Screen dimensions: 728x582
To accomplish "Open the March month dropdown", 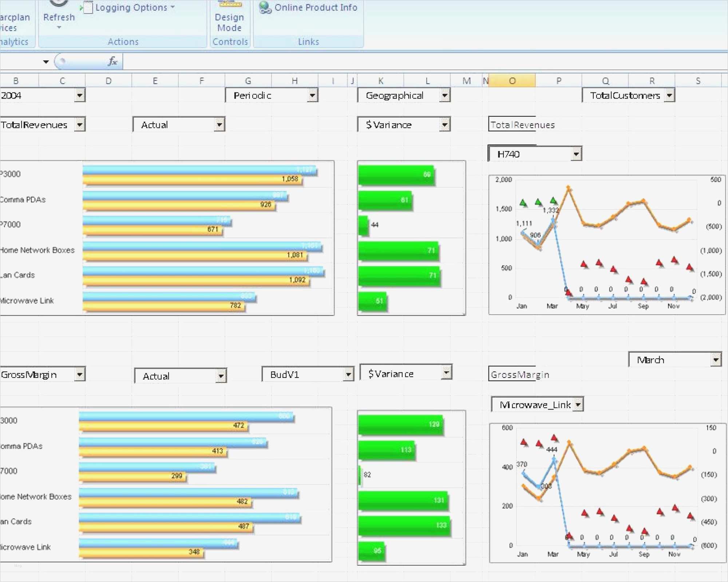I will pyautogui.click(x=716, y=360).
